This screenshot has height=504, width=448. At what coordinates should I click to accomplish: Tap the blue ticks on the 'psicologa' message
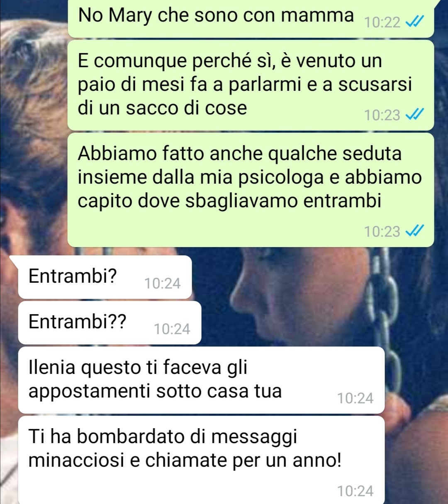click(x=415, y=231)
